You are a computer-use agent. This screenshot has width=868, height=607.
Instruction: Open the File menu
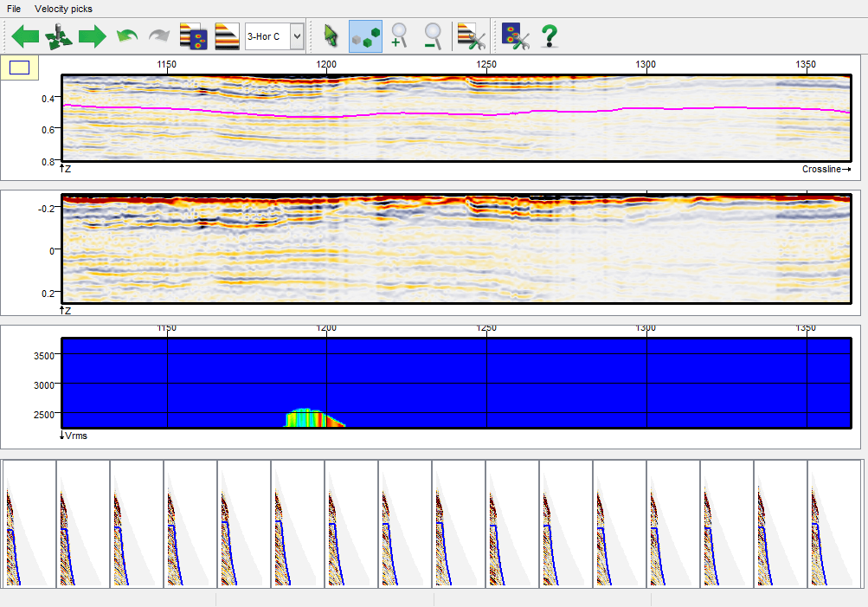[x=14, y=9]
